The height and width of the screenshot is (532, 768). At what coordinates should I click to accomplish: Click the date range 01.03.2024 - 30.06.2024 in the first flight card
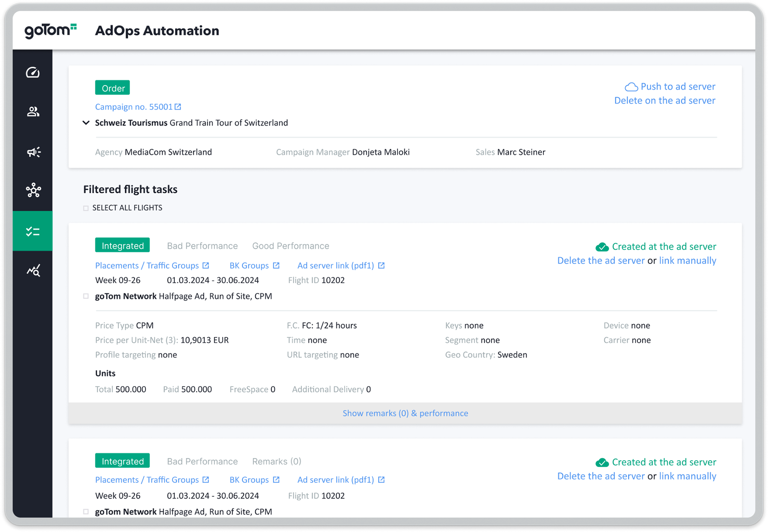[213, 280]
